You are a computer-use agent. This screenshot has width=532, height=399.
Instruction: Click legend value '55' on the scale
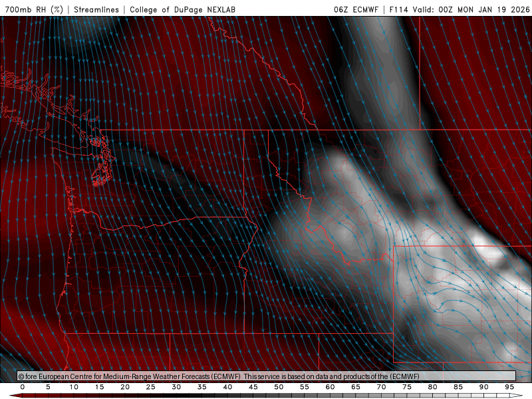coord(305,387)
